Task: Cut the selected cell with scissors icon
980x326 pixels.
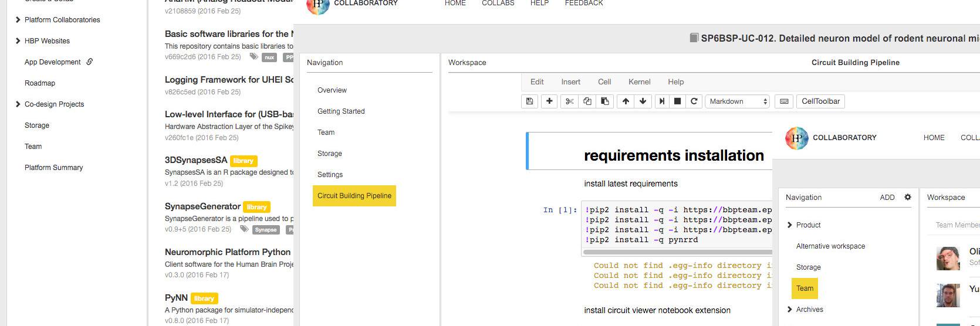Action: [569, 101]
